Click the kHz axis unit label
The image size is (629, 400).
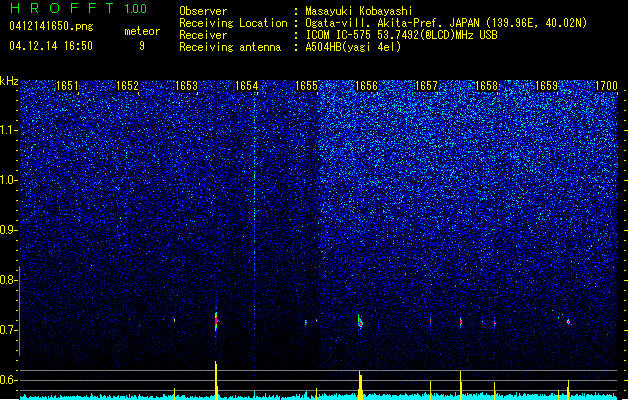[9, 81]
